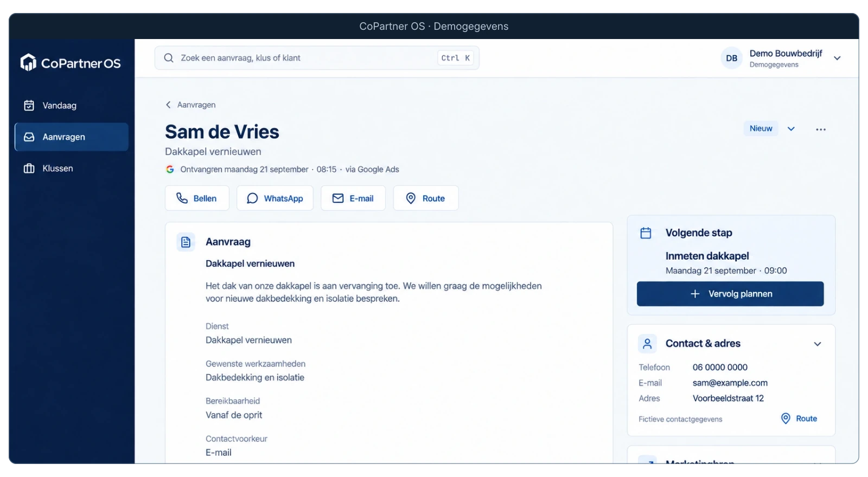
Task: Click the address Voorbeeldstraat 12
Action: point(728,398)
